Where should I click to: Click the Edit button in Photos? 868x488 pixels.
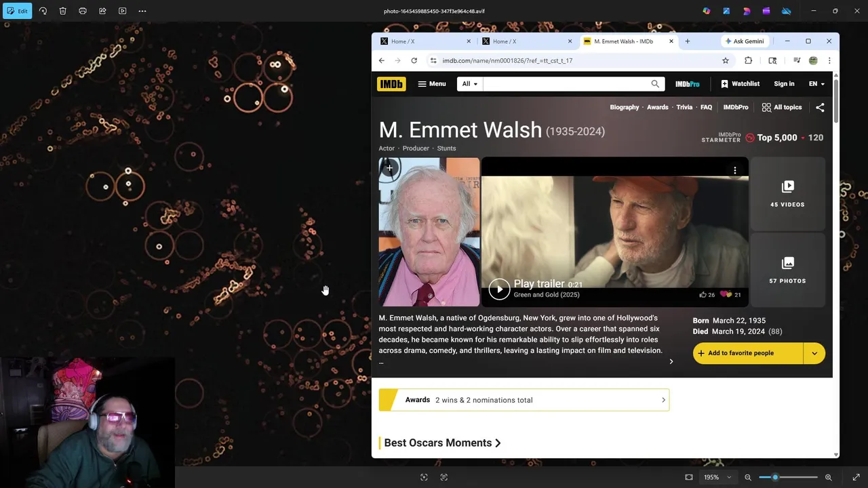[x=17, y=11]
